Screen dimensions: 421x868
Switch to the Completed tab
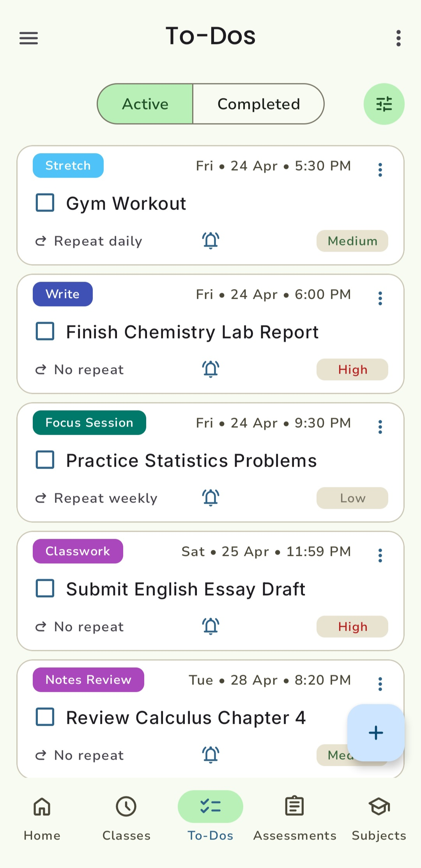pos(258,104)
